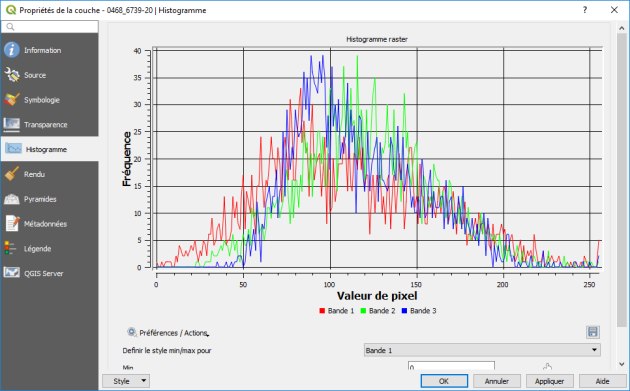
Task: Click the Transparence icon
Action: [x=12, y=125]
